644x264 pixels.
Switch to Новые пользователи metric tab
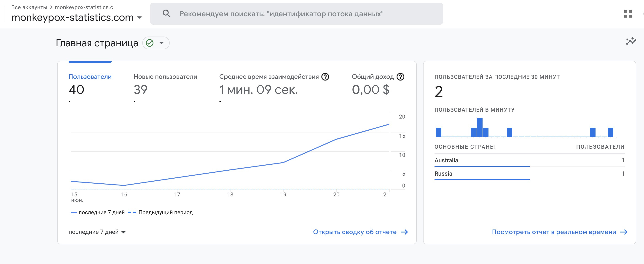click(x=165, y=77)
